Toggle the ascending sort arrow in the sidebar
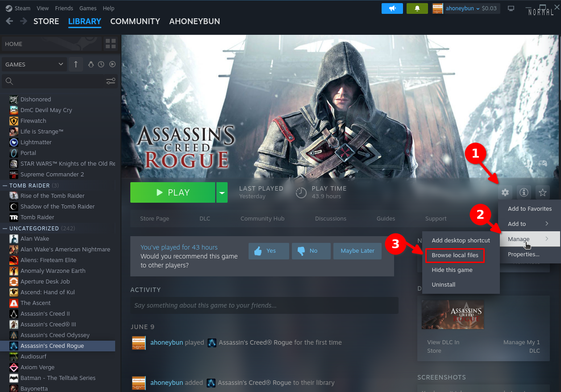 pyautogui.click(x=75, y=64)
